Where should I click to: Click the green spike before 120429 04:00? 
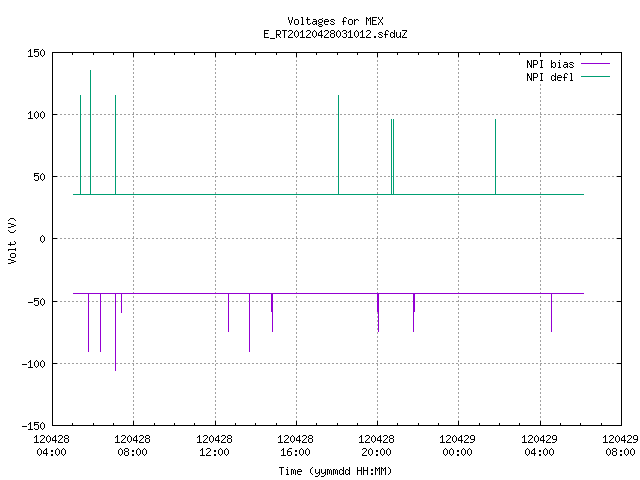[x=496, y=157]
